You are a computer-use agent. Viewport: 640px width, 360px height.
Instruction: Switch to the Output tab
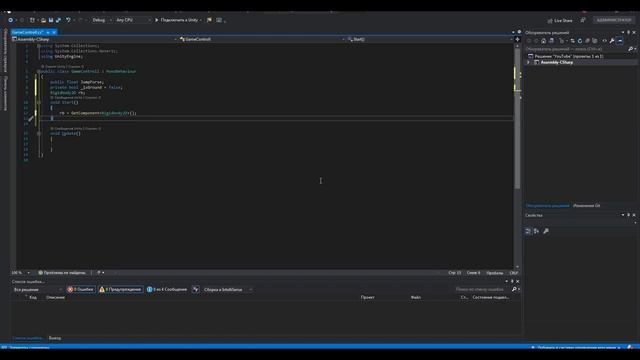tap(55, 338)
